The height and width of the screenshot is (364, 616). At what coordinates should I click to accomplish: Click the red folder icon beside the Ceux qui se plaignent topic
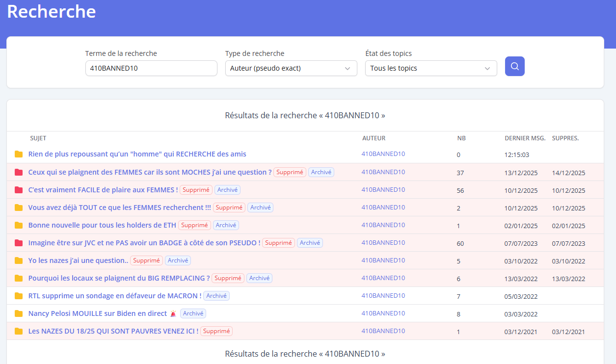point(19,172)
